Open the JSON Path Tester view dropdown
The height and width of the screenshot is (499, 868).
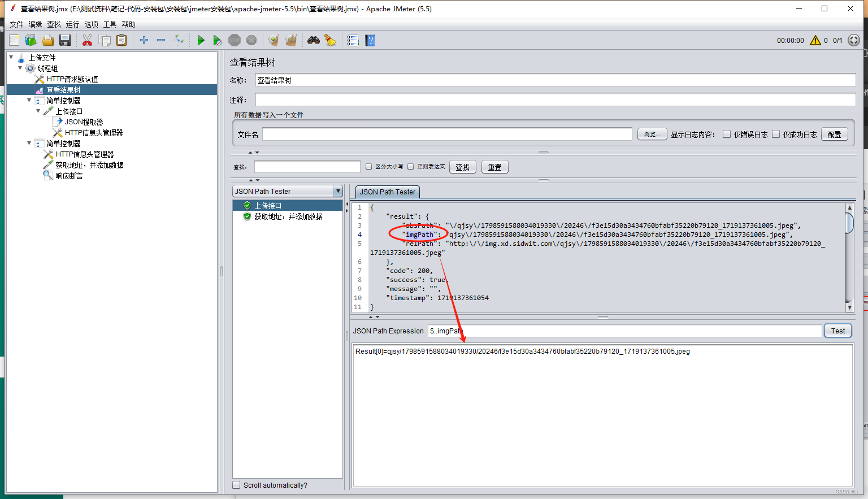(x=339, y=191)
